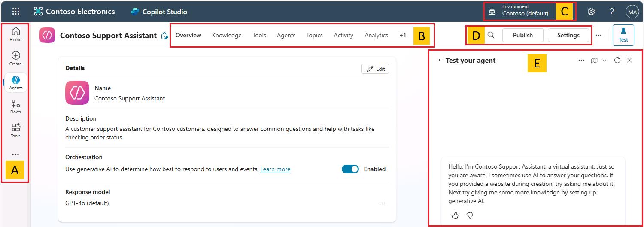Open the help question mark icon
Image resolution: width=644 pixels, height=227 pixels.
[x=612, y=12]
